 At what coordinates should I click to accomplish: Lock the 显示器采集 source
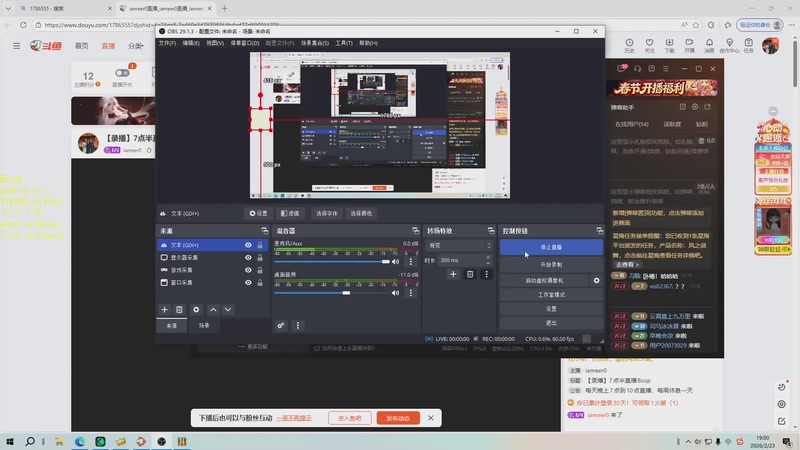pyautogui.click(x=260, y=258)
